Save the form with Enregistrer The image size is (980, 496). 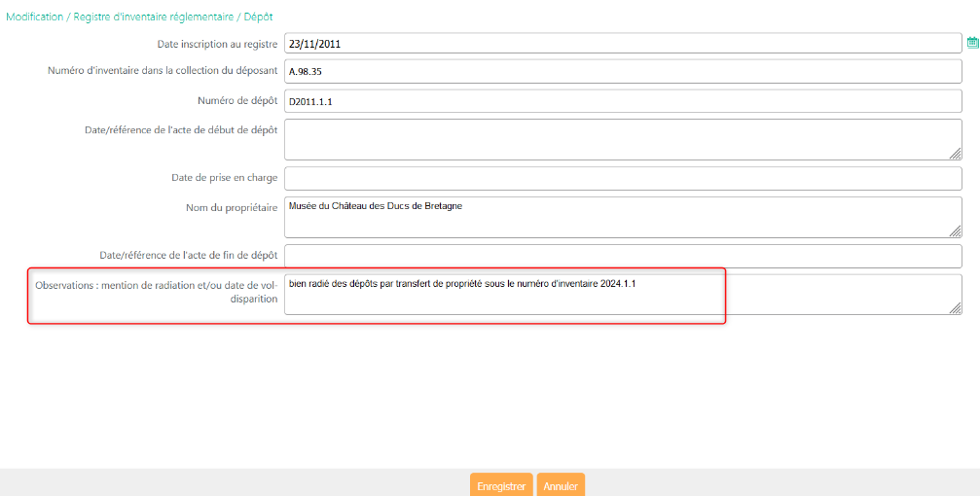[501, 486]
